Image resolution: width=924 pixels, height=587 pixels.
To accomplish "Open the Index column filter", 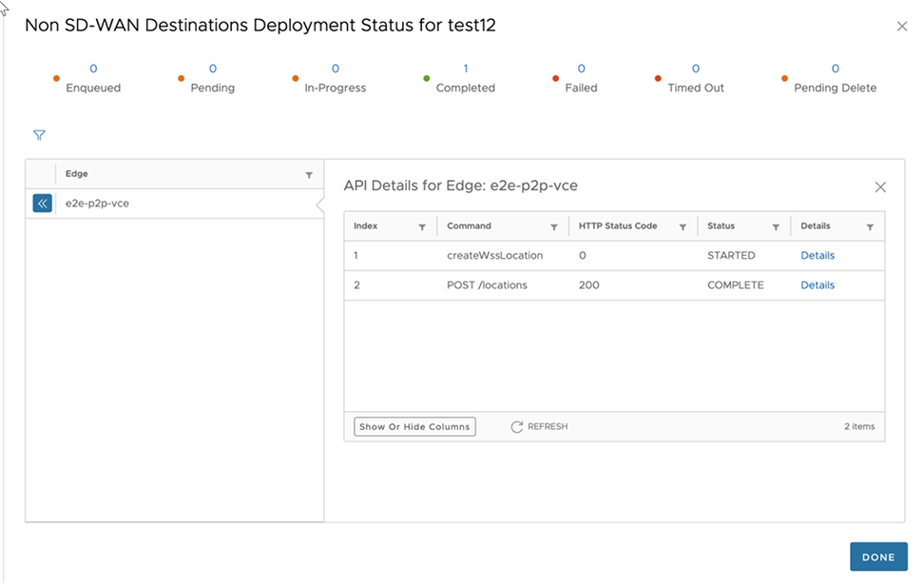I will [422, 227].
